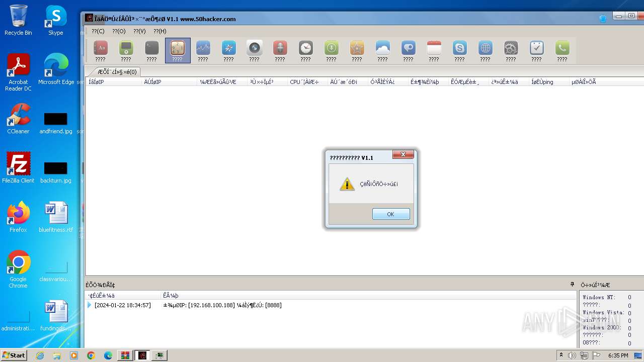This screenshot has height=362, width=644.
Task: Close the V1.1 warning dialog
Action: tap(403, 154)
